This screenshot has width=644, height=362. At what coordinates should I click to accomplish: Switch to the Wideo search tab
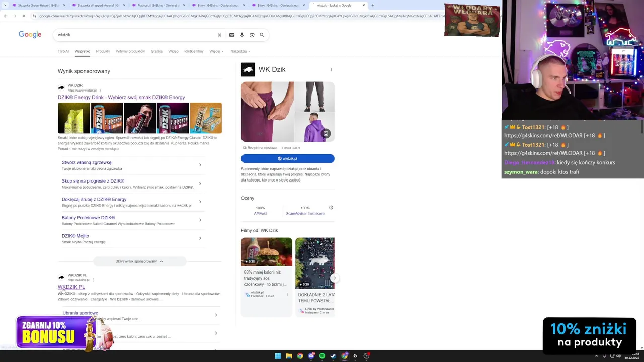(173, 51)
